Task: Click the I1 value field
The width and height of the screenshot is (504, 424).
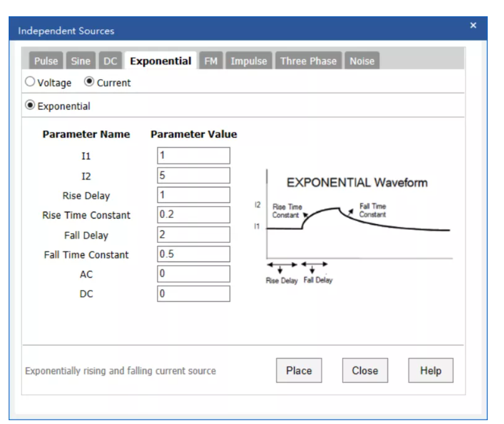Action: tap(194, 156)
